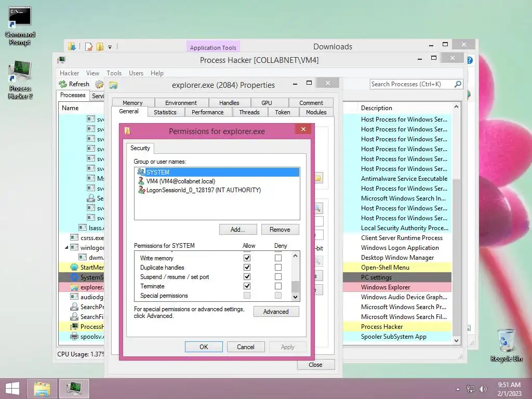Open Windows Start button on taskbar
This screenshot has height=399, width=532.
(x=12, y=389)
